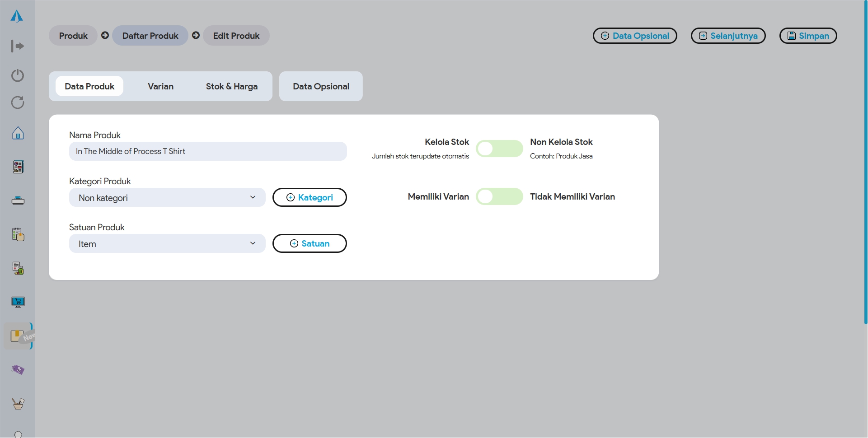Click the Simpan button
Image resolution: width=868 pixels, height=438 pixels.
808,36
